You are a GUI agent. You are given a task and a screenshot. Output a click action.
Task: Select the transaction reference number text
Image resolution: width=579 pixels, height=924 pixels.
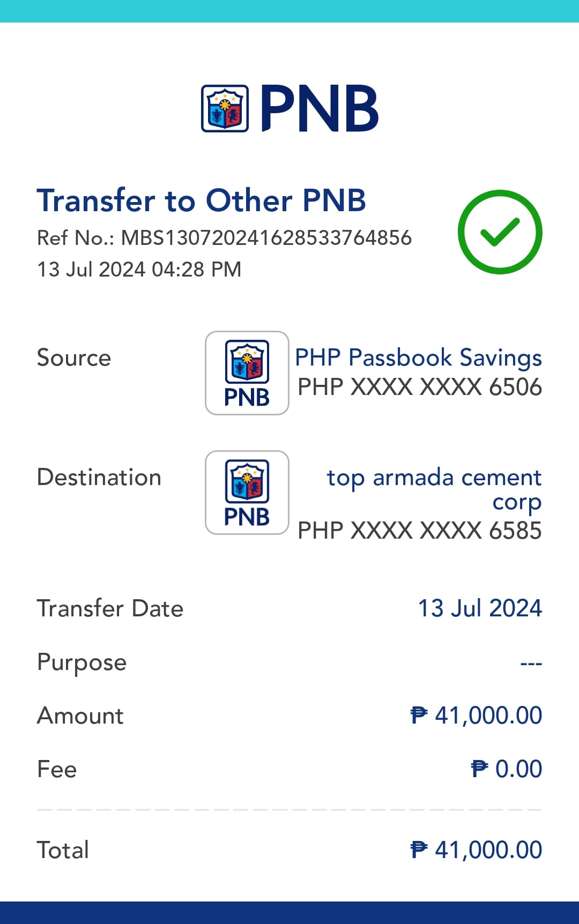pos(224,238)
